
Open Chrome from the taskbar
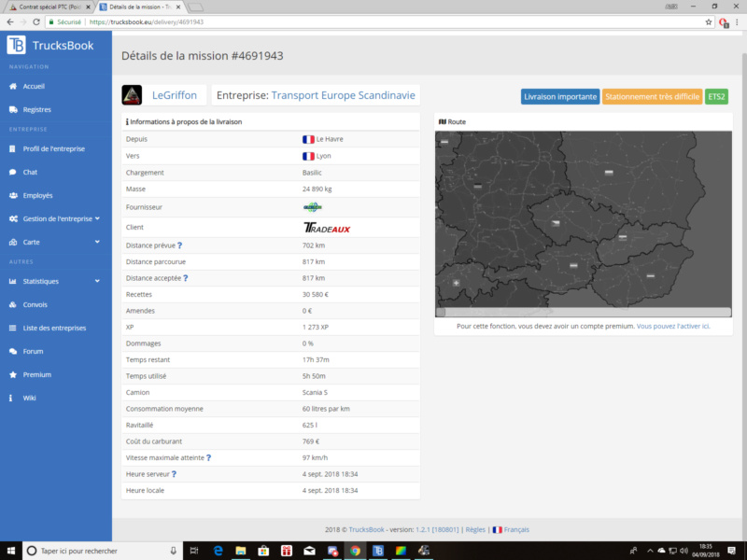[355, 551]
